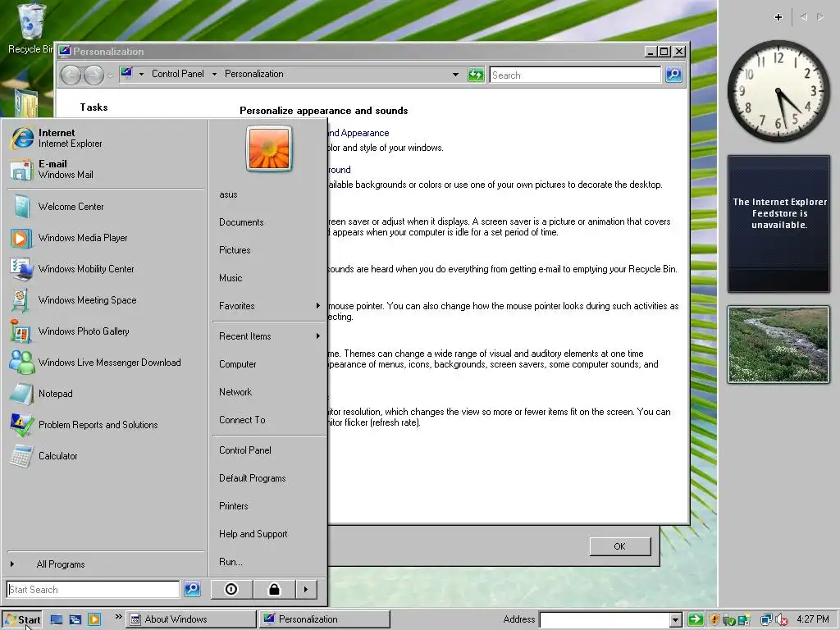Click the sidebar clock gadget
840x630 pixels.
[778, 91]
